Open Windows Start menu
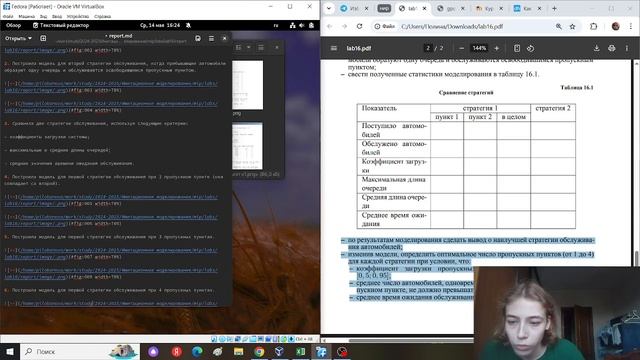Image resolution: width=640 pixels, height=360 pixels. pos(10,351)
